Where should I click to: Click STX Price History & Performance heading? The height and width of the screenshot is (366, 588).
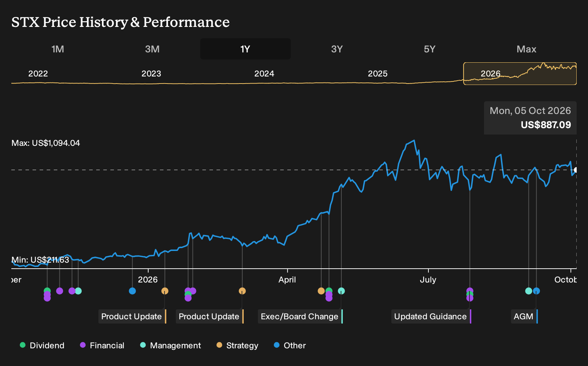(x=121, y=22)
